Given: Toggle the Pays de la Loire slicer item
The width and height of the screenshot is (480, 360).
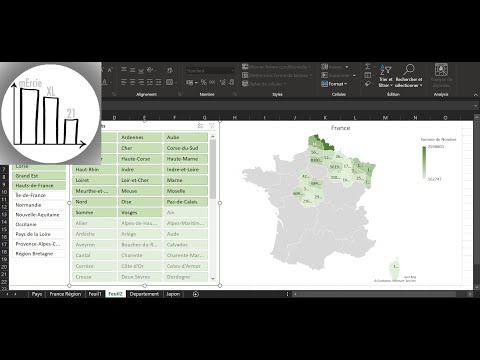Looking at the screenshot, I should coord(39,234).
